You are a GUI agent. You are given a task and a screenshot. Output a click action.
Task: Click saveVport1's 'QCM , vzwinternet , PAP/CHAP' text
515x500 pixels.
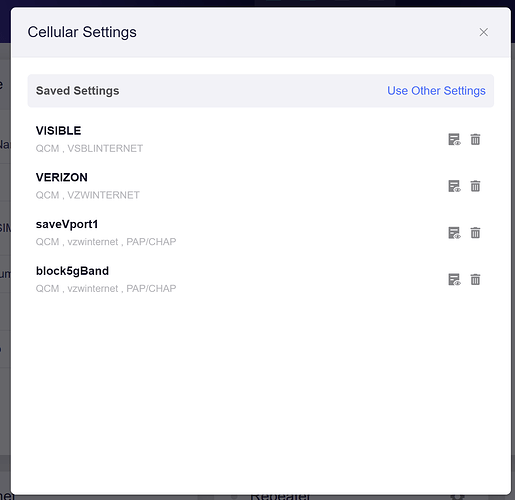[106, 242]
